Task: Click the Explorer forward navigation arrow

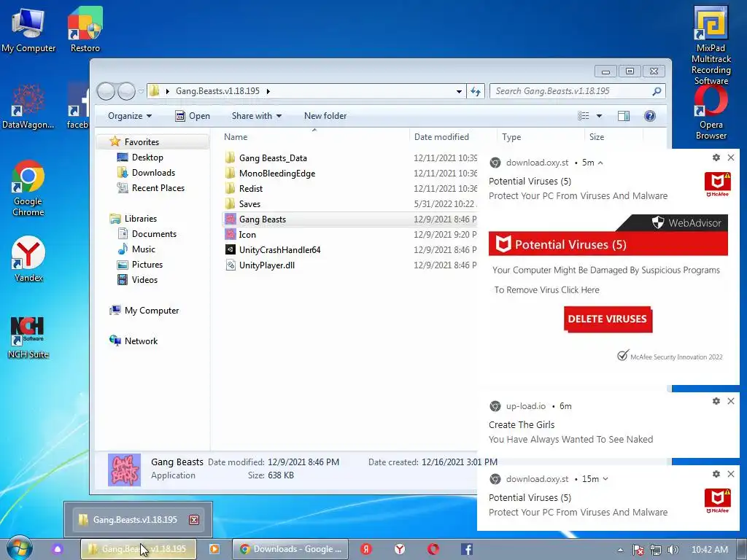Action: click(x=127, y=91)
